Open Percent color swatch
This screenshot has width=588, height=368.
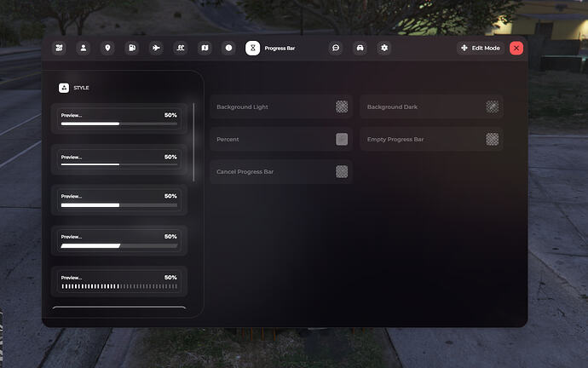coord(342,140)
